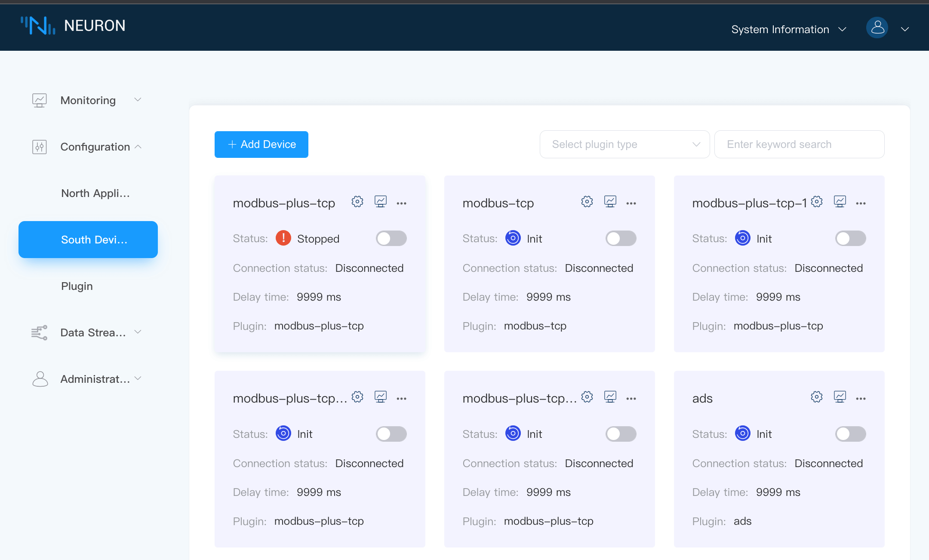The height and width of the screenshot is (560, 929).
Task: Focus the keyword search input field
Action: coord(799,145)
